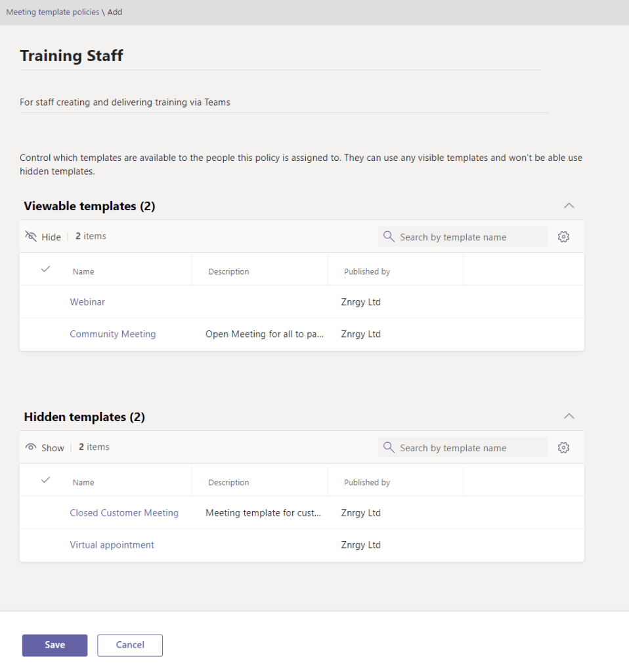Select the Webinar row

tap(45, 302)
